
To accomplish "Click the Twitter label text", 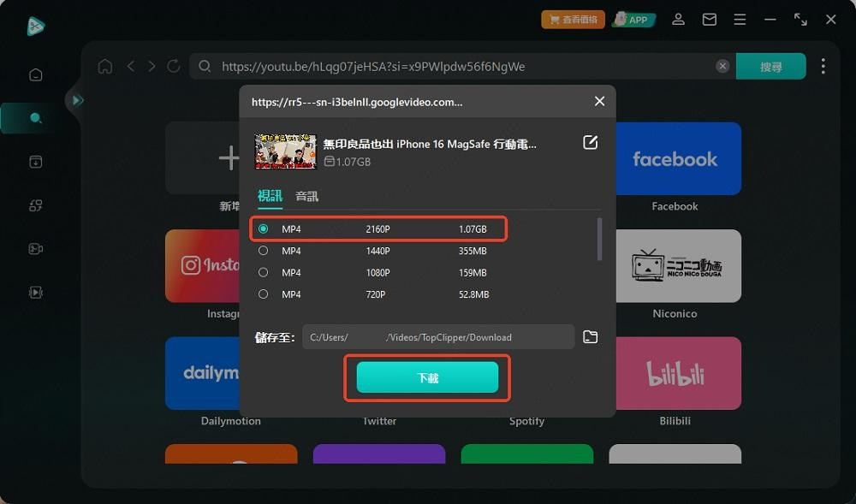I will point(379,422).
